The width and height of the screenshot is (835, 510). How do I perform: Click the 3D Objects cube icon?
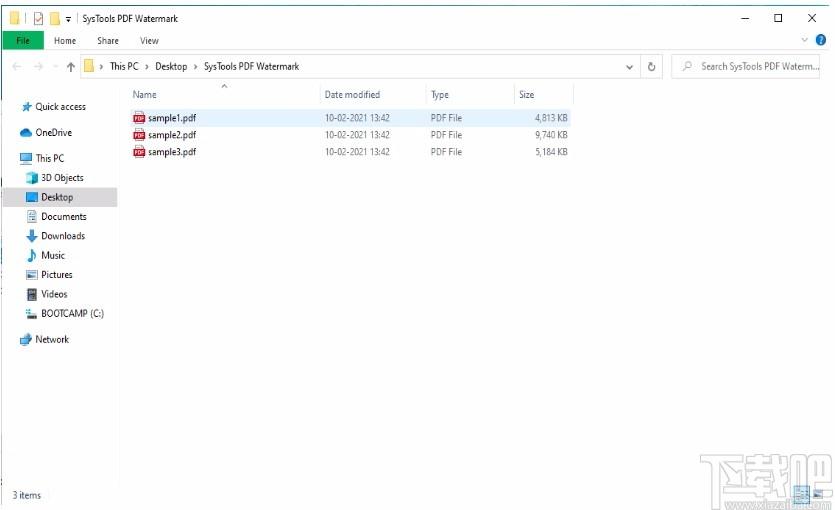click(x=32, y=178)
